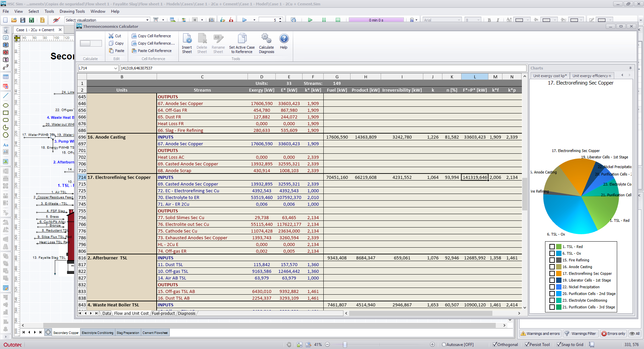Enable the 17. Electrorefining Sec Copper checkbox
Viewport: 644px width, 349px height.
[552, 273]
